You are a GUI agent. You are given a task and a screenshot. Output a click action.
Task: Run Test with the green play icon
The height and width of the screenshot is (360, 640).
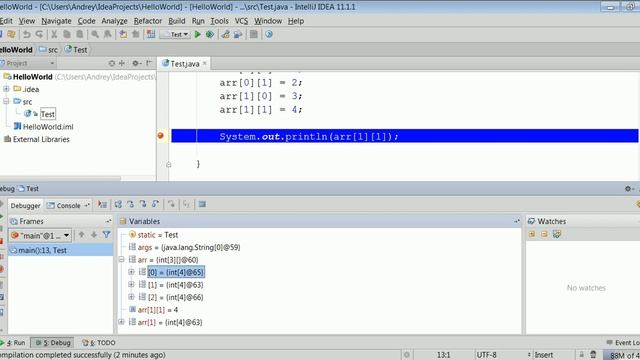tap(198, 35)
